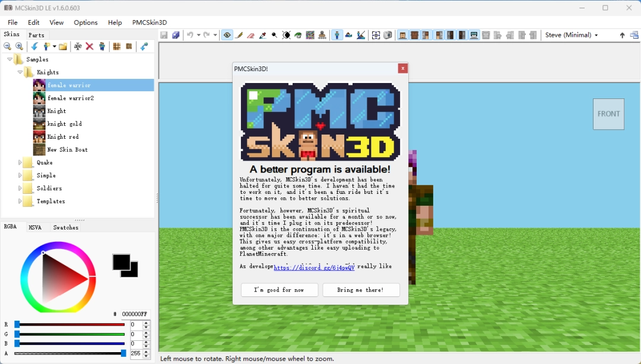Toggle the eye visibility icon on the toolbar

coord(227,35)
